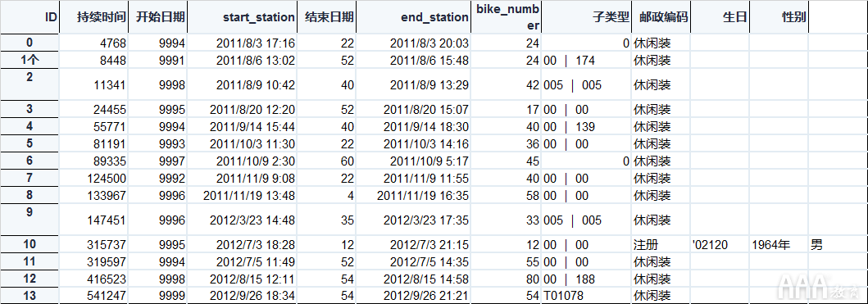Click cell 2011/11/9 9:08
This screenshot has height=304, width=868.
click(242, 179)
